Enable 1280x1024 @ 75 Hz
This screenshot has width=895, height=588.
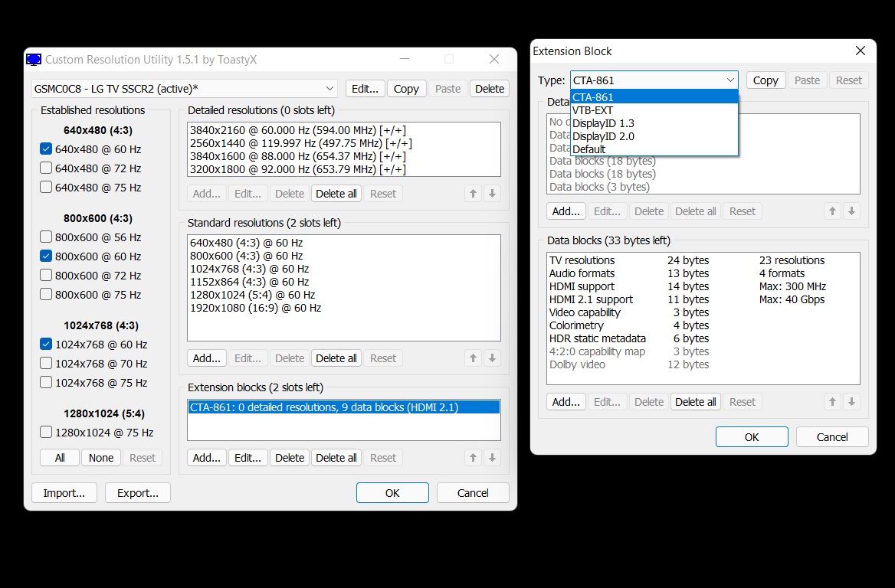(46, 433)
